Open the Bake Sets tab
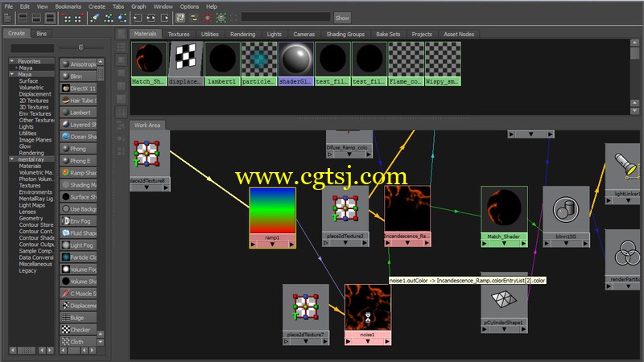 coord(388,34)
